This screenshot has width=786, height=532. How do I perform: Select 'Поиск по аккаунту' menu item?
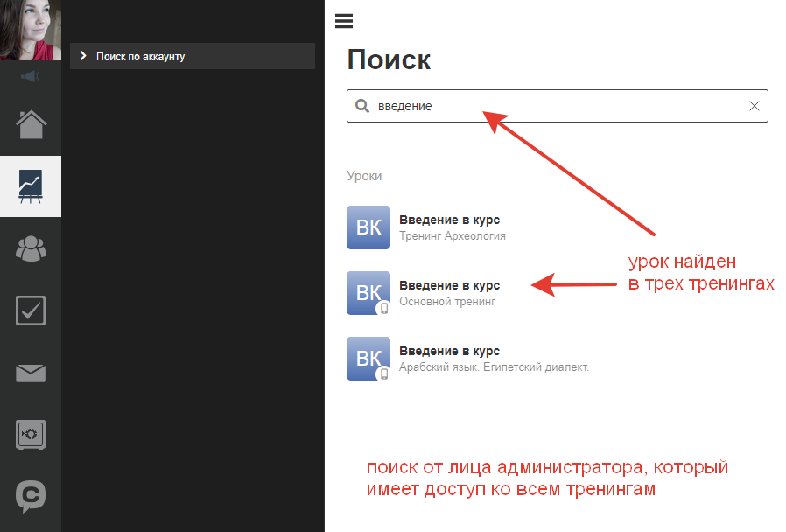pos(193,56)
